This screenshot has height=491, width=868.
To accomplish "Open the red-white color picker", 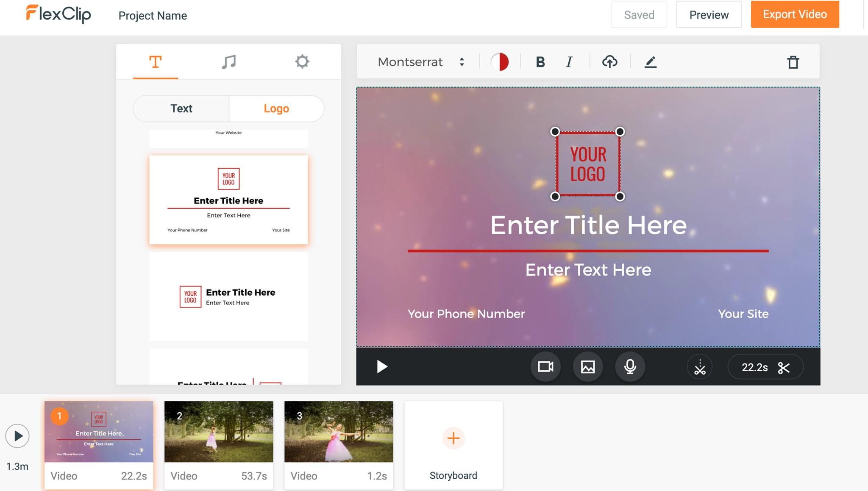I will [500, 62].
